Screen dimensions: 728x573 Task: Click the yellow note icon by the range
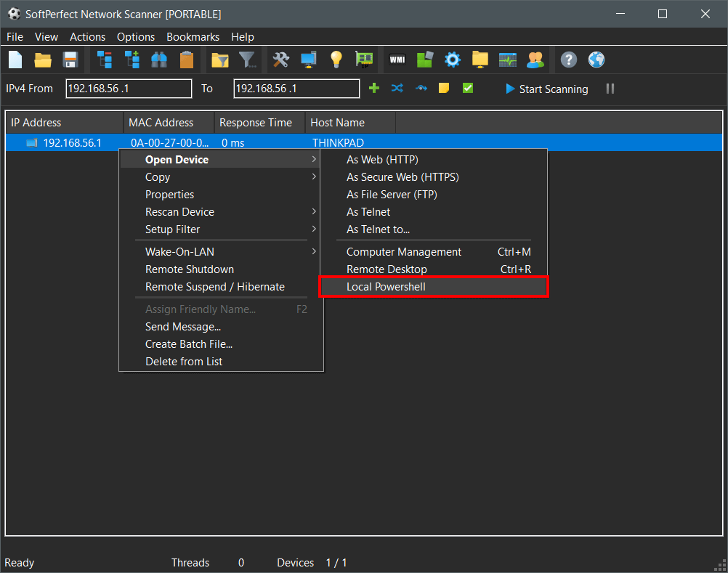[x=444, y=88]
